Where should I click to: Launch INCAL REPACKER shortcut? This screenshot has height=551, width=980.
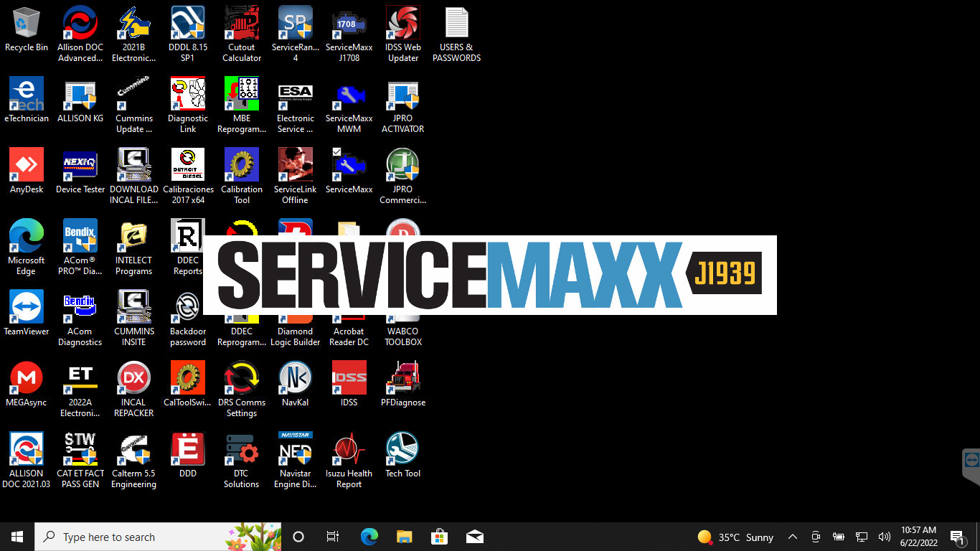[133, 389]
